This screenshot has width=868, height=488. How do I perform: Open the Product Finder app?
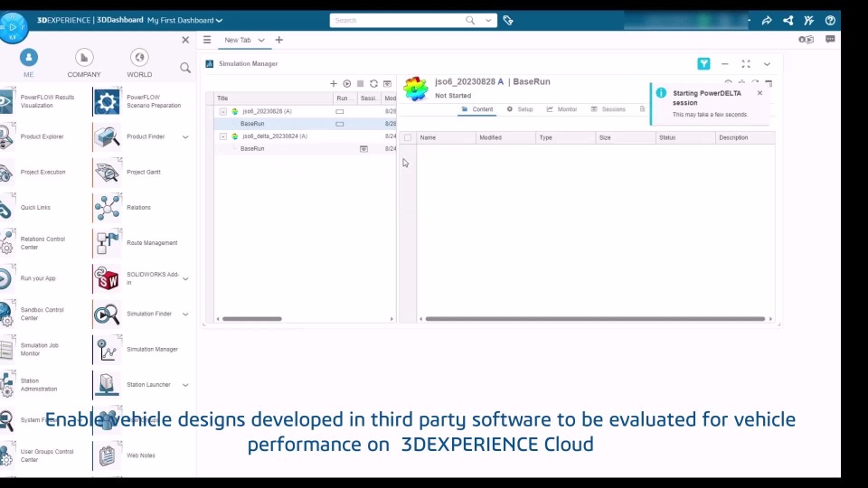pos(107,136)
